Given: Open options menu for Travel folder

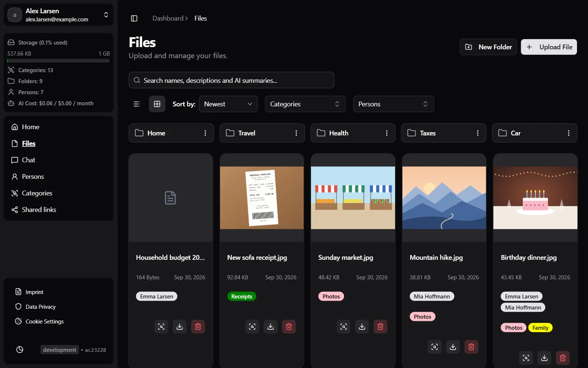Looking at the screenshot, I should coord(296,133).
